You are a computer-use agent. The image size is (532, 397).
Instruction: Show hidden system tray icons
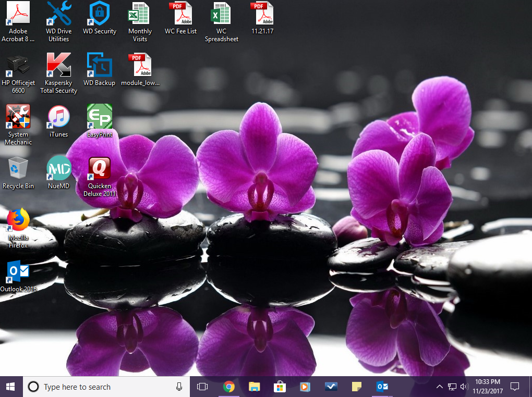coord(439,387)
